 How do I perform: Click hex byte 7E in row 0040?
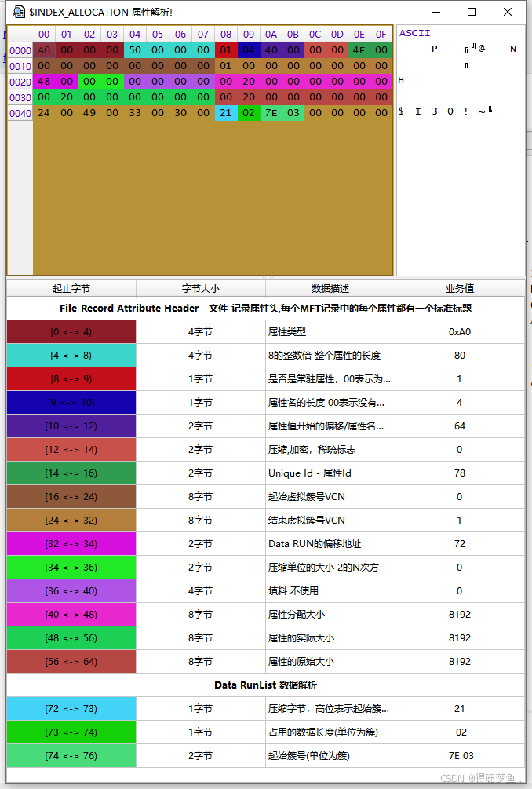(x=271, y=113)
